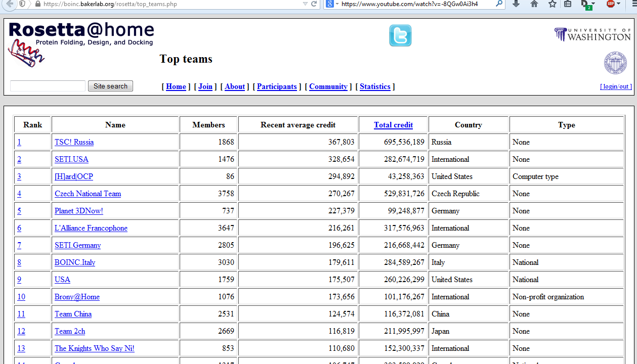Click the site search text field
Image resolution: width=637 pixels, height=364 pixels.
tap(48, 86)
